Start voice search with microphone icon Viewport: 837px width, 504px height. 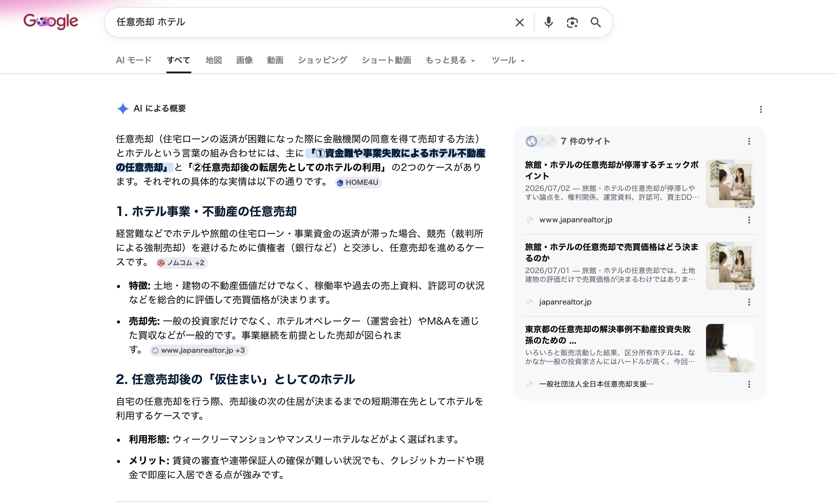pos(548,22)
